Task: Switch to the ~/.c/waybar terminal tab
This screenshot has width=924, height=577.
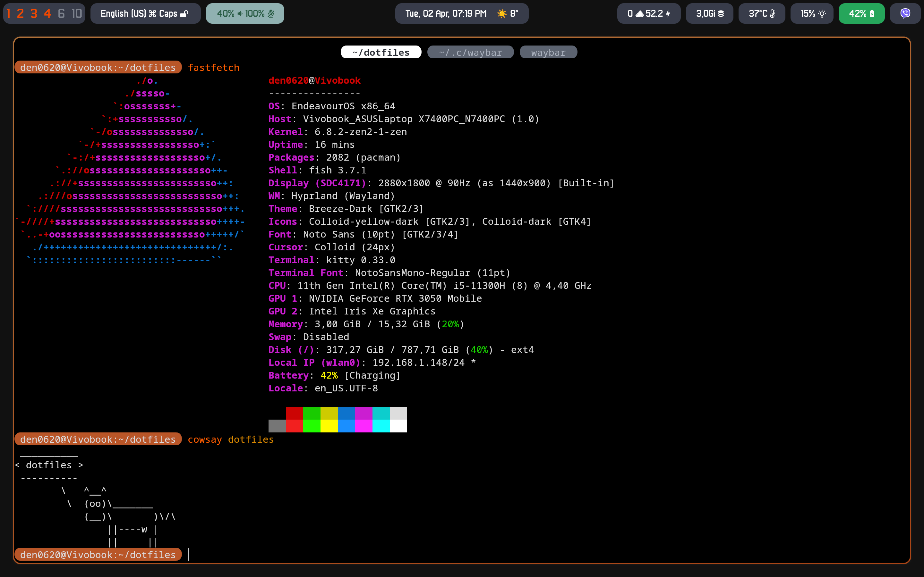Action: pos(470,52)
